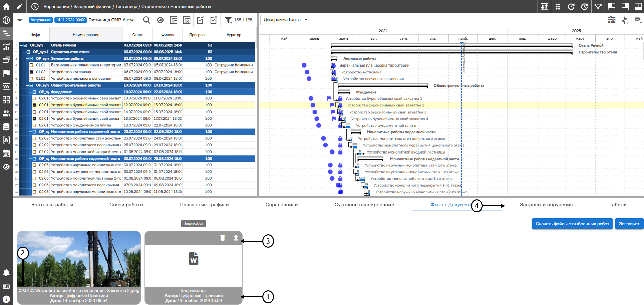The width and height of the screenshot is (644, 305).
Task: Switch to Связанные графики tab
Action: point(204,205)
